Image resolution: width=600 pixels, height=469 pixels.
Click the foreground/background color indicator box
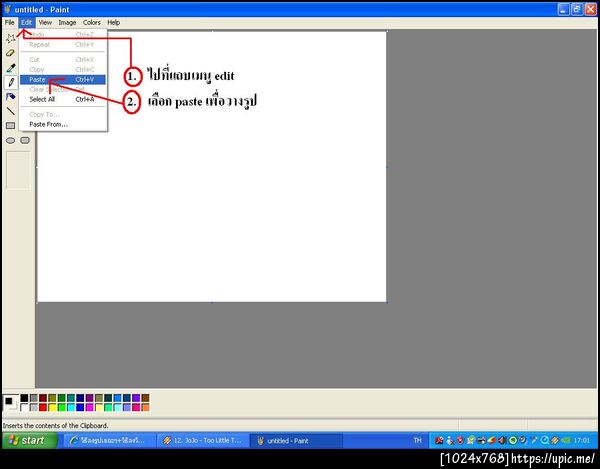(10, 403)
